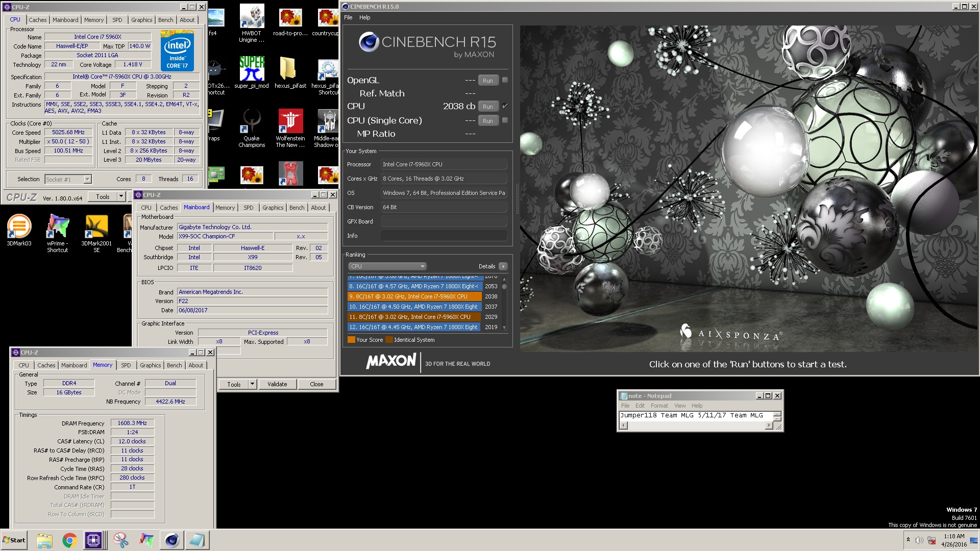Show hidden system tray icons
980x551 pixels.
click(908, 540)
